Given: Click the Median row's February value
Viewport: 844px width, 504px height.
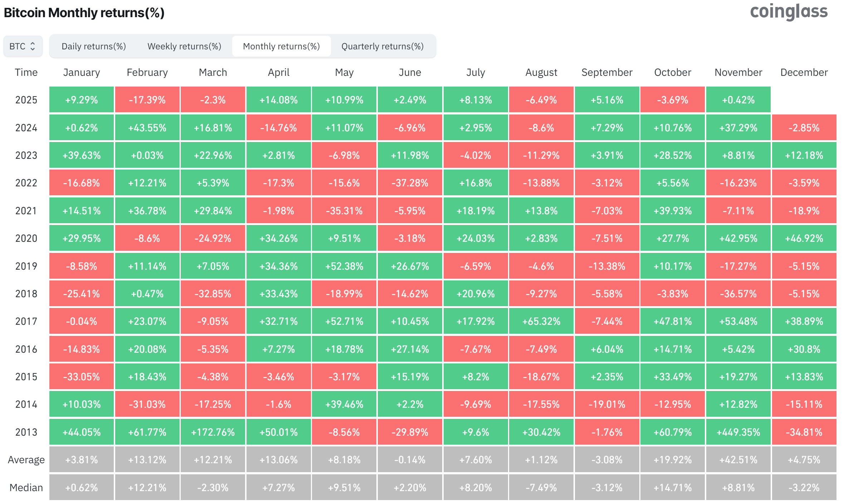Looking at the screenshot, I should coord(147,487).
